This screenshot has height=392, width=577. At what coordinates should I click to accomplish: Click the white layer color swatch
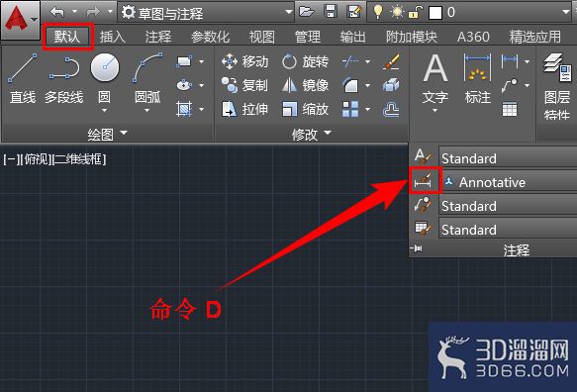tap(435, 13)
